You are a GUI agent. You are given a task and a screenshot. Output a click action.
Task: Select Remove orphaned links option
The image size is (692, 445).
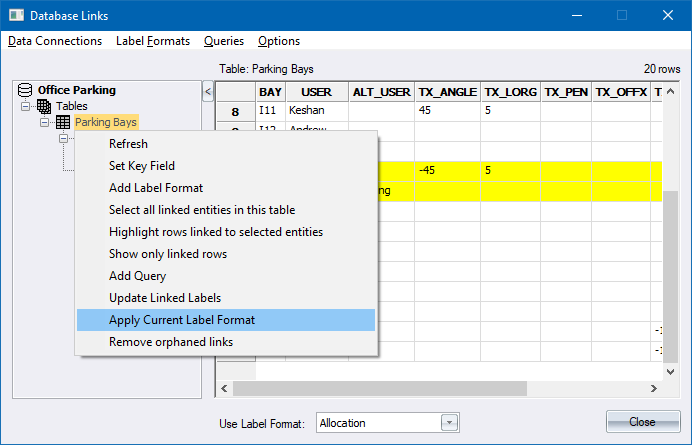point(171,342)
